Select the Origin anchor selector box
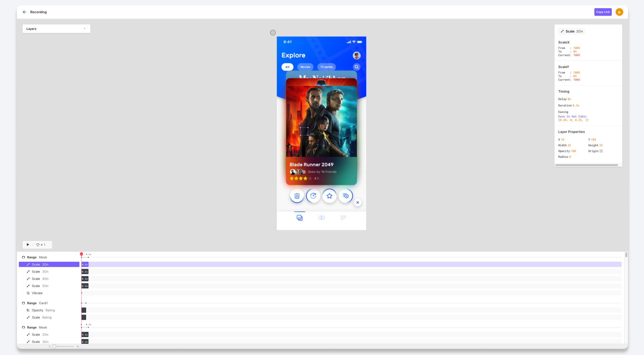Image resolution: width=644 pixels, height=355 pixels. tap(601, 151)
